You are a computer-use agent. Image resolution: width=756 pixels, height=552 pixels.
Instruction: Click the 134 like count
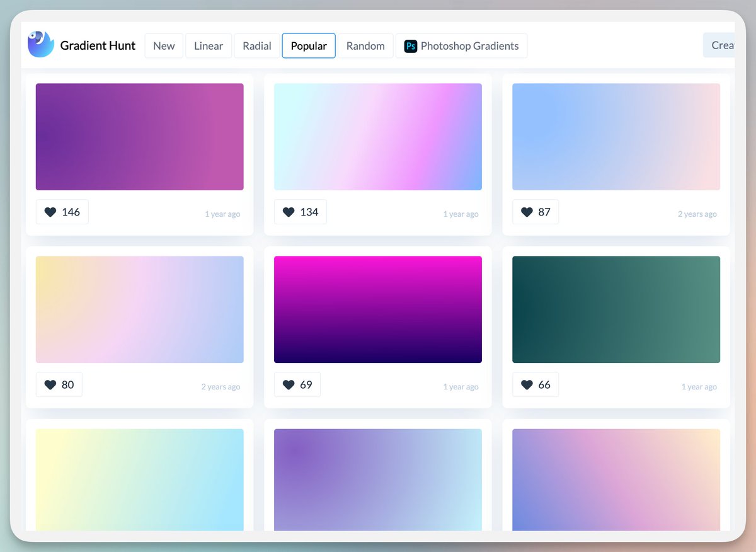click(x=309, y=212)
